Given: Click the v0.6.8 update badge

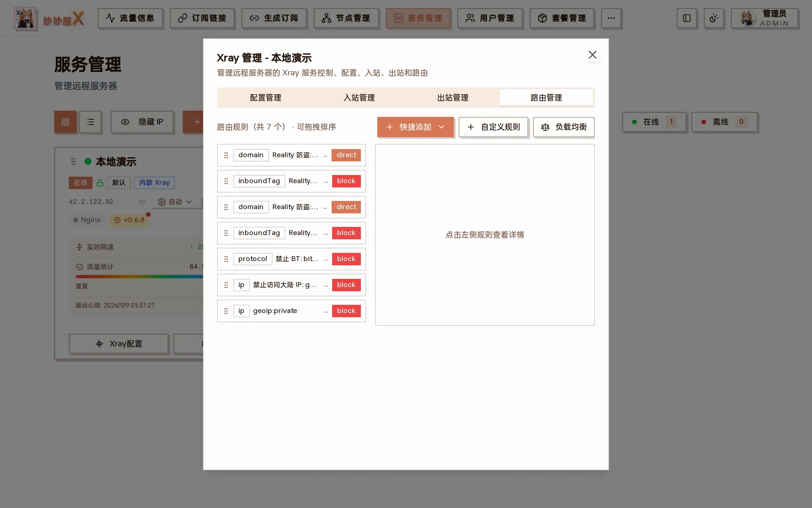Looking at the screenshot, I should point(129,220).
